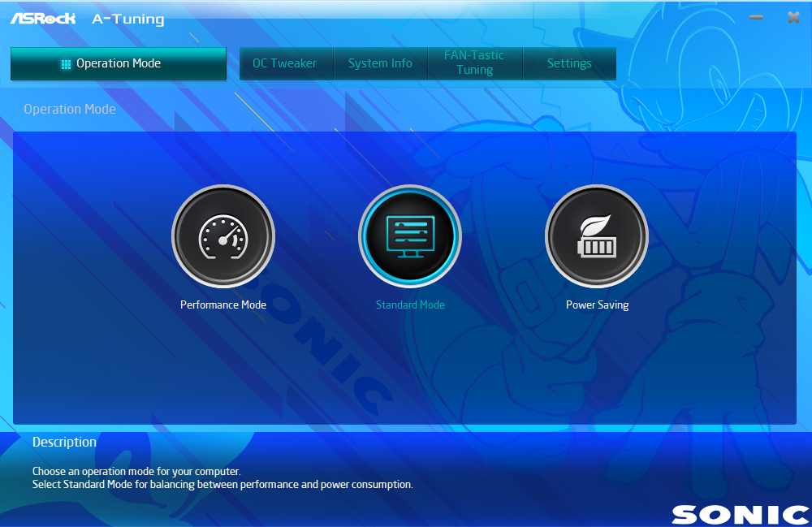Open the Settings tab
Screen dimensions: 812x527
point(569,63)
